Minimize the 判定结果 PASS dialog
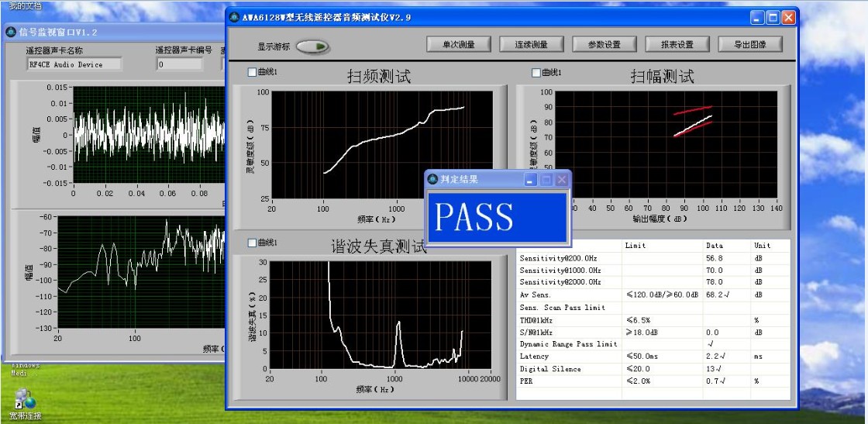The height and width of the screenshot is (424, 868). 531,179
